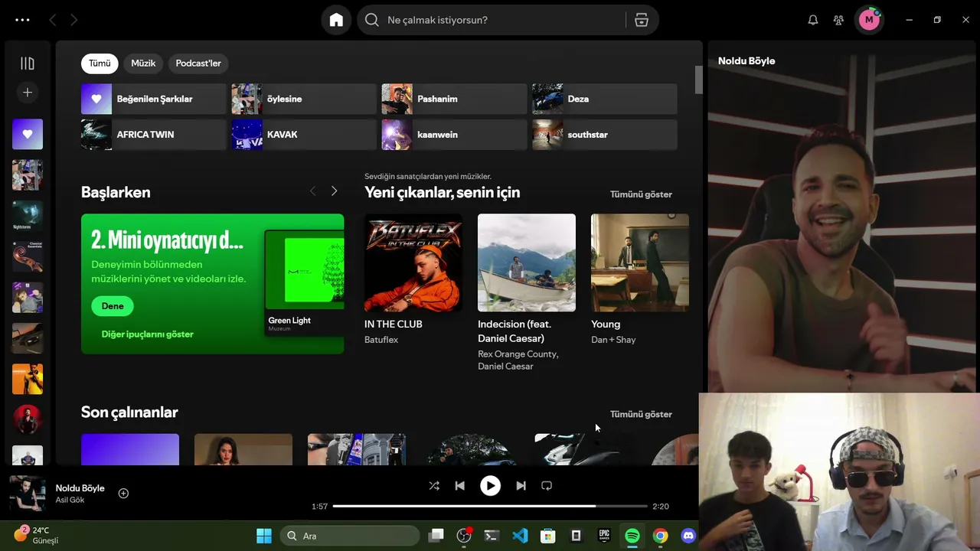
Task: Open Visual Studio Code from the taskbar
Action: [x=520, y=536]
